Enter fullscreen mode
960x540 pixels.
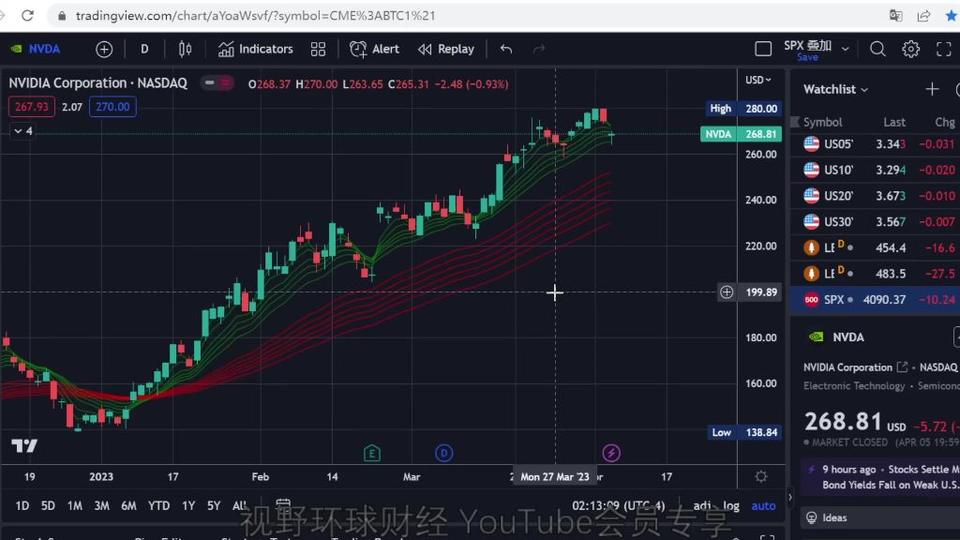tap(943, 49)
